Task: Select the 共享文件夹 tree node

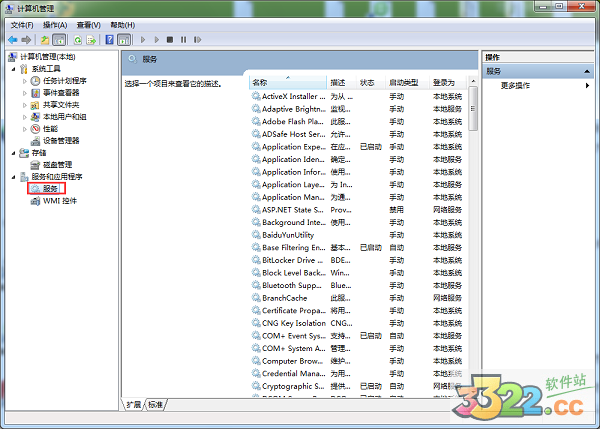Action: pos(61,104)
